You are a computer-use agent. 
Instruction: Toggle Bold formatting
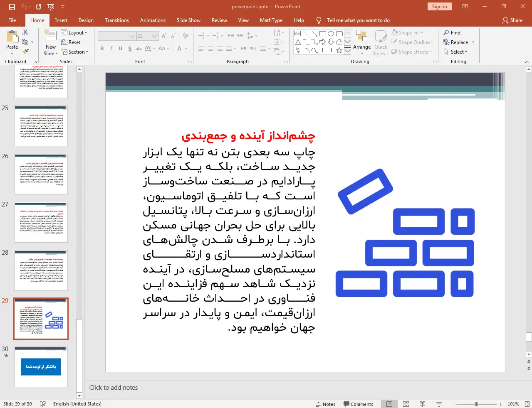click(102, 49)
